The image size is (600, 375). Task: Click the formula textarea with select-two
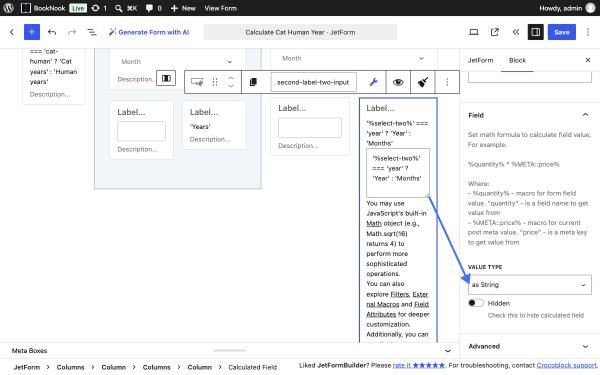[398, 173]
